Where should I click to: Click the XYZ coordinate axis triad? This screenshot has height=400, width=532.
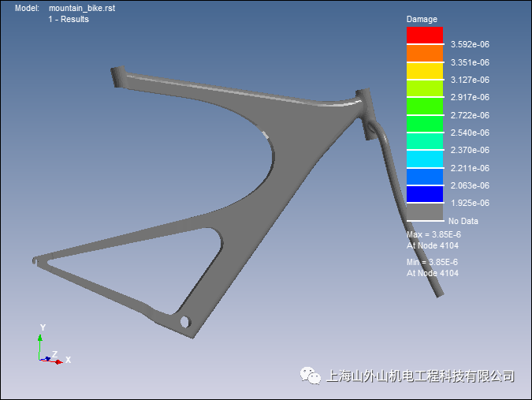click(54, 344)
